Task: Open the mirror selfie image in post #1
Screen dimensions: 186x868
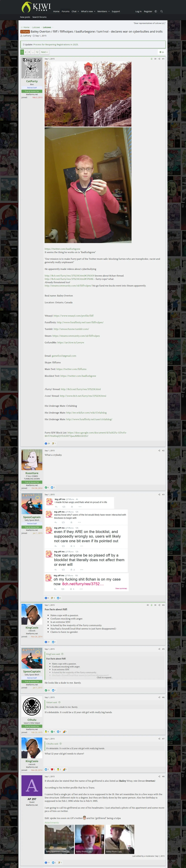Action: [x=88, y=185]
